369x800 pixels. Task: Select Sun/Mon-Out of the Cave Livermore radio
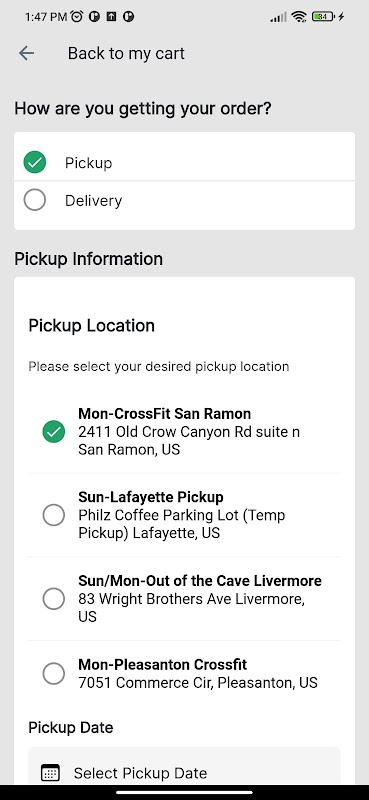point(54,598)
